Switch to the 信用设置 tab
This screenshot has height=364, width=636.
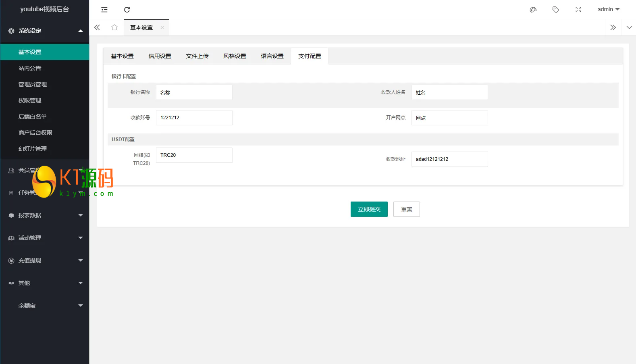point(160,56)
